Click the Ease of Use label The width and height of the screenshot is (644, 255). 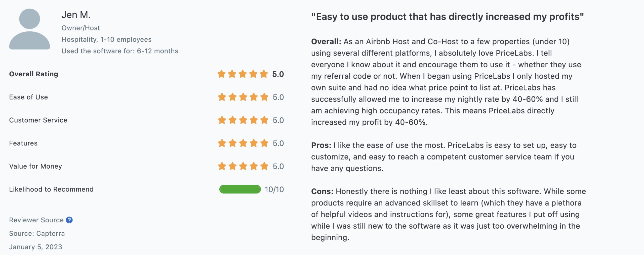(28, 97)
